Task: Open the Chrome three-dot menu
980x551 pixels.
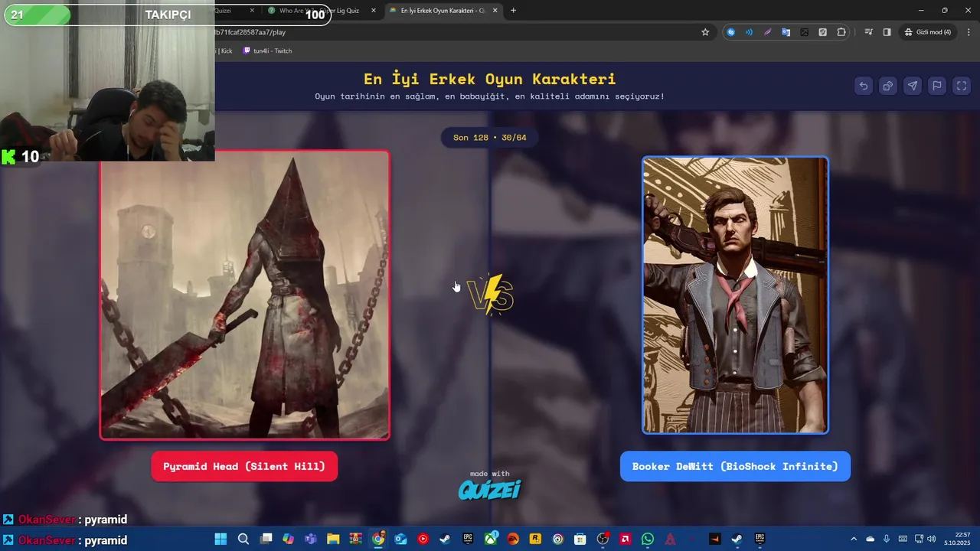Action: (x=968, y=32)
